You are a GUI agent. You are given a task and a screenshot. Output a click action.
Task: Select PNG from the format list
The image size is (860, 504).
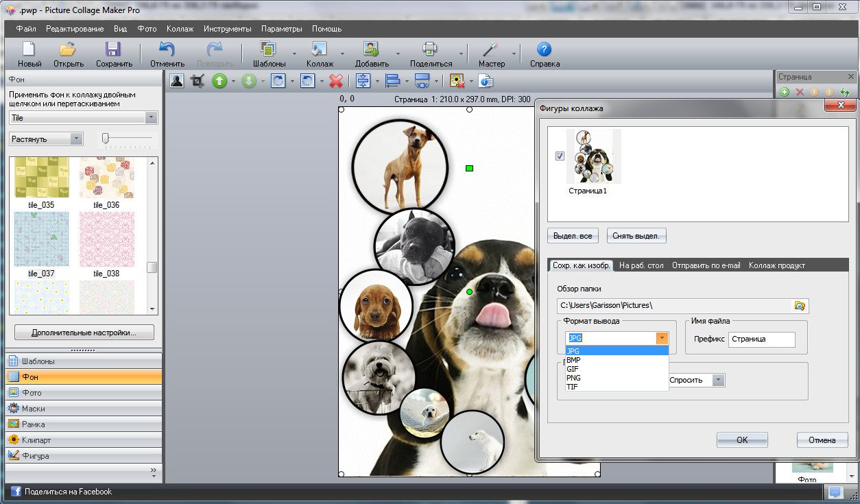click(573, 378)
